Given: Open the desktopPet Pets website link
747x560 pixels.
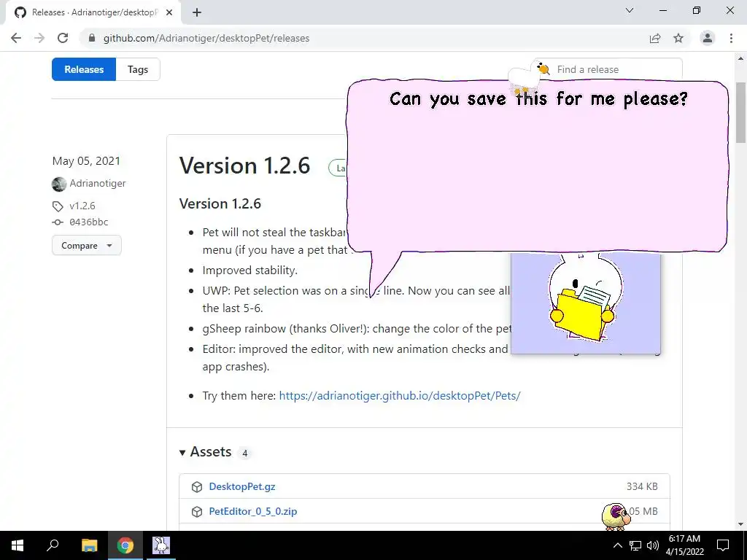Looking at the screenshot, I should [400, 396].
